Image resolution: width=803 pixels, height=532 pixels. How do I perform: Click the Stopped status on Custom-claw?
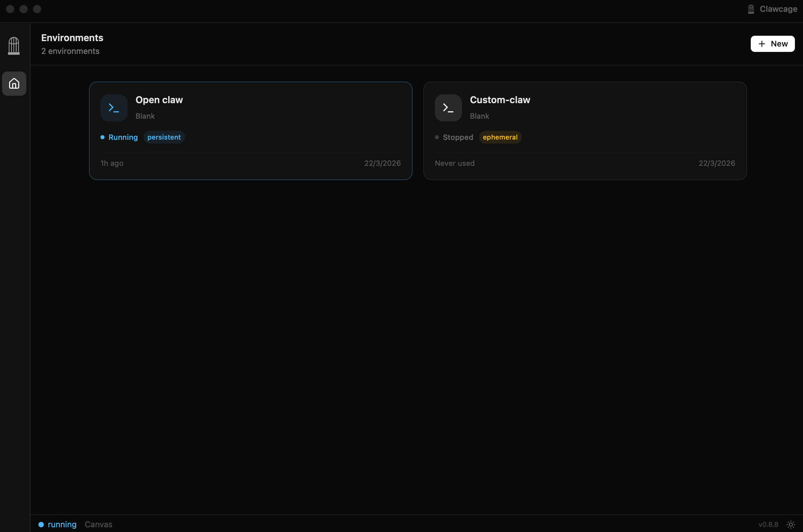click(458, 137)
